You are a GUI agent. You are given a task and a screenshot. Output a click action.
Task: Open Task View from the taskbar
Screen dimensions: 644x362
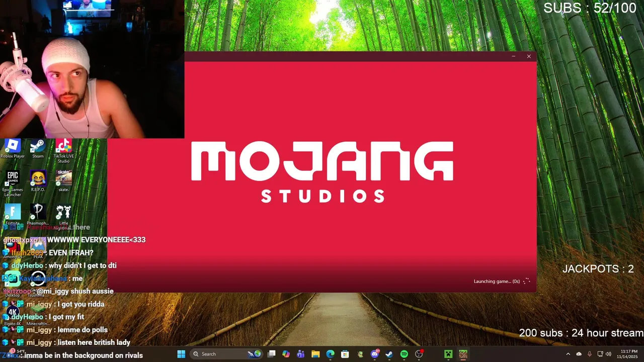pos(272,354)
